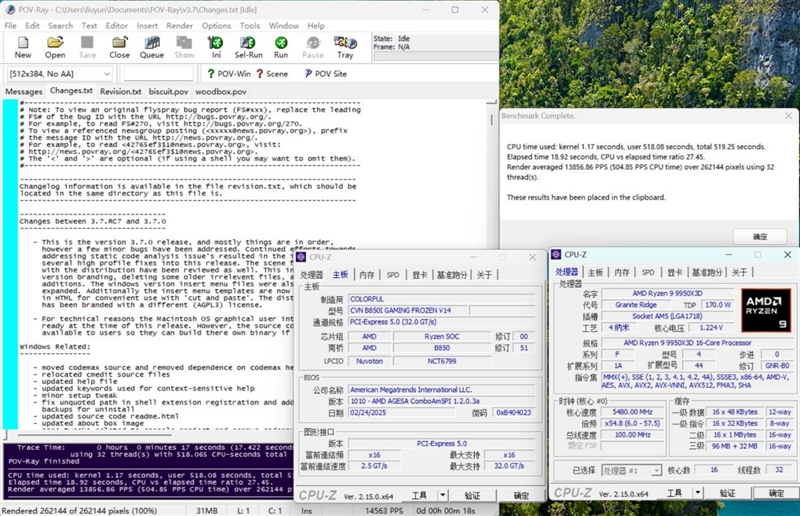The image size is (800, 516).
Task: Open 显卡 tab in right CPU-Z window
Action: 674,273
